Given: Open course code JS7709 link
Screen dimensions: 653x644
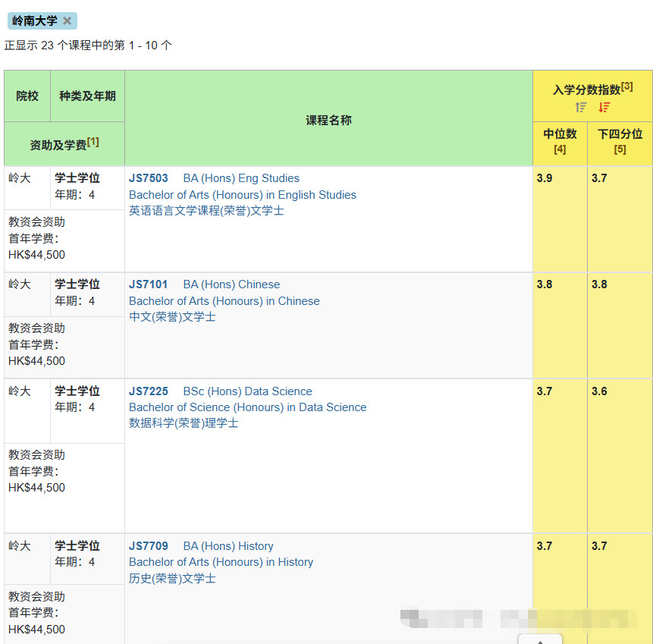Looking at the screenshot, I should pos(148,546).
